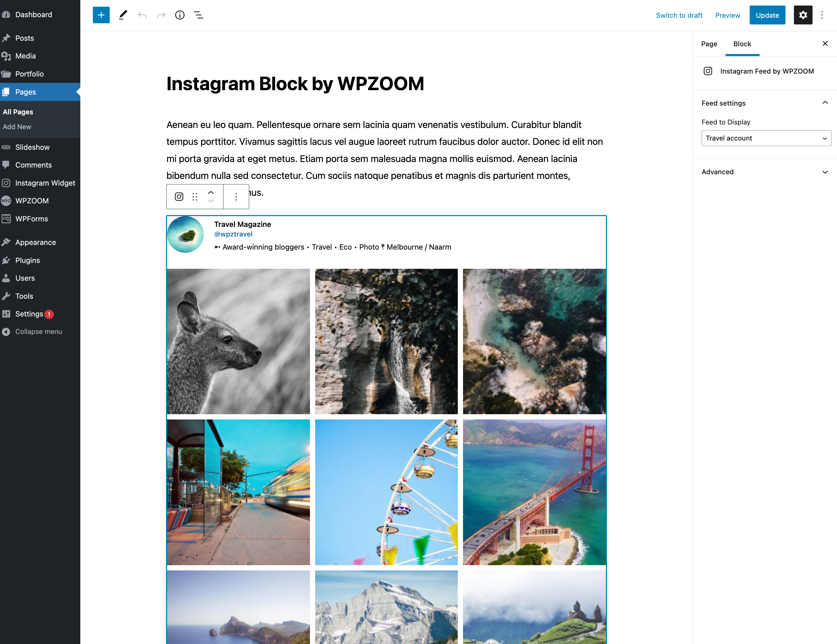Click the Undo arrow in toolbar
This screenshot has height=644, width=837.
[x=142, y=15]
